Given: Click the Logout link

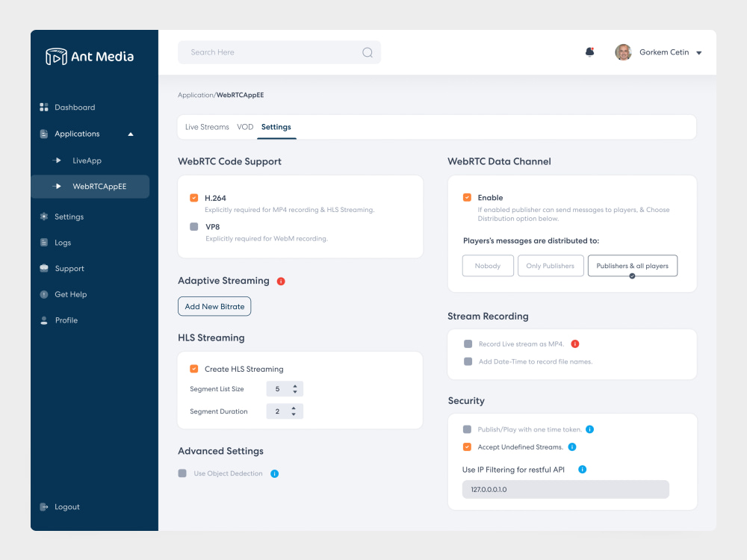Looking at the screenshot, I should (x=66, y=507).
